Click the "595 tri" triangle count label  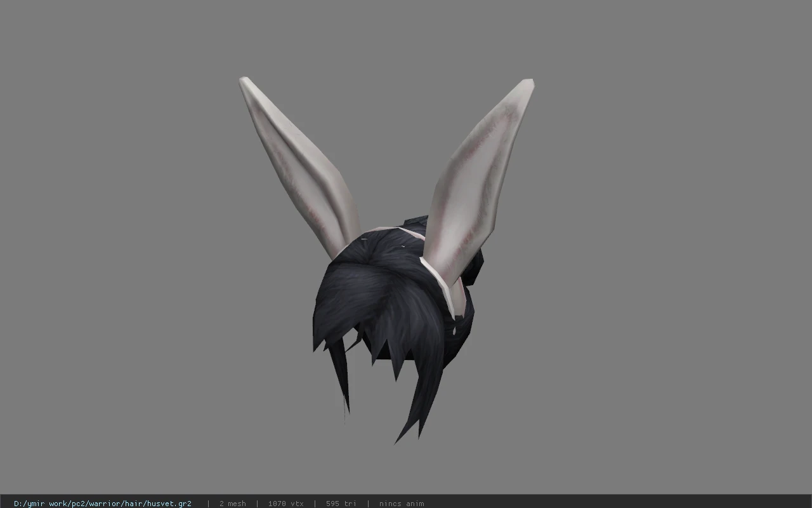(x=341, y=504)
